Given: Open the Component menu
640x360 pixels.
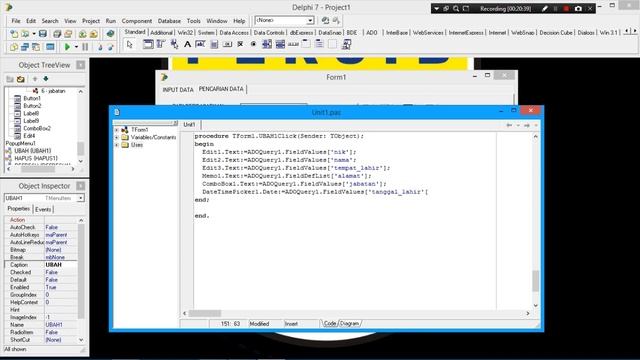Looking at the screenshot, I should coord(137,21).
